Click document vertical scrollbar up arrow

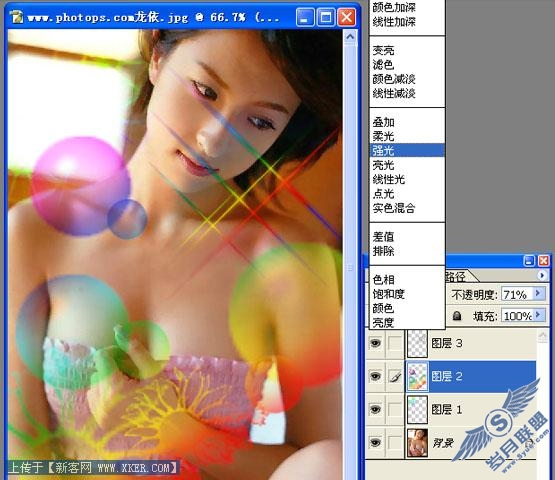350,36
